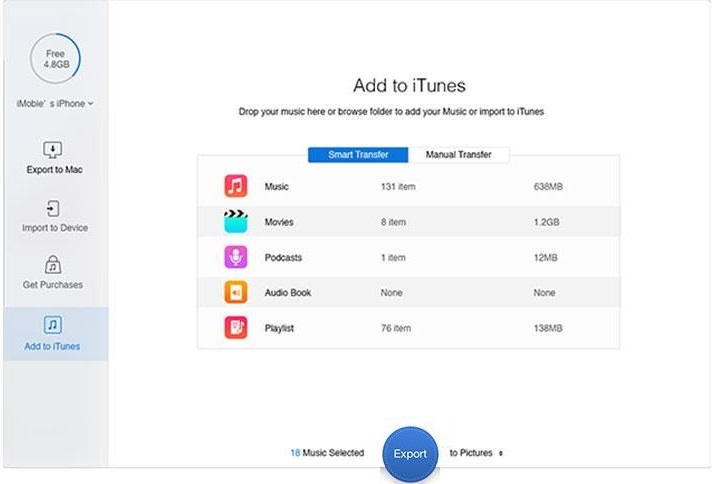Click the 18 Music Selected link

coord(327,453)
